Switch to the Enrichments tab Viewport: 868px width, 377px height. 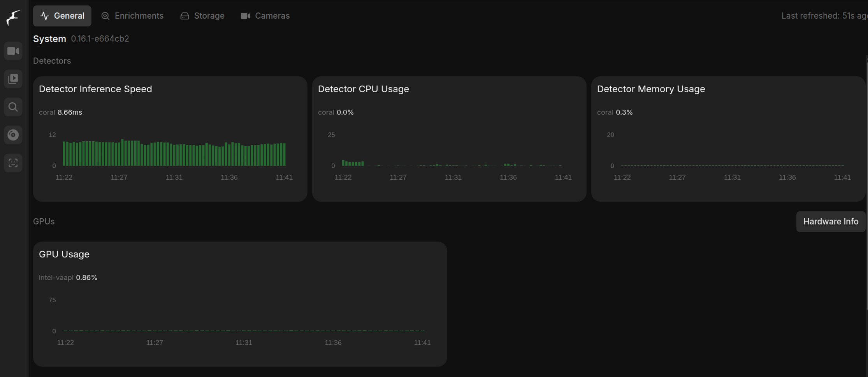[132, 16]
